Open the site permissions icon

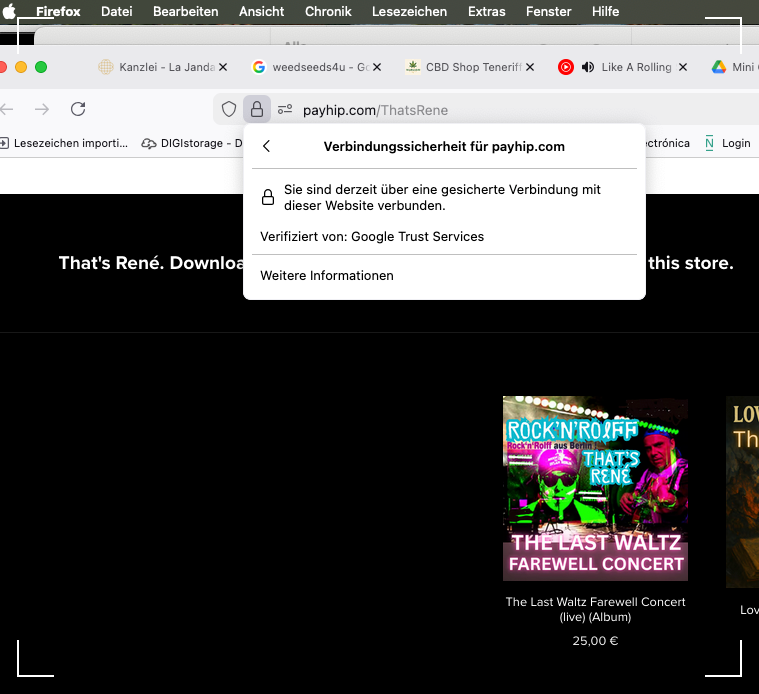click(285, 109)
